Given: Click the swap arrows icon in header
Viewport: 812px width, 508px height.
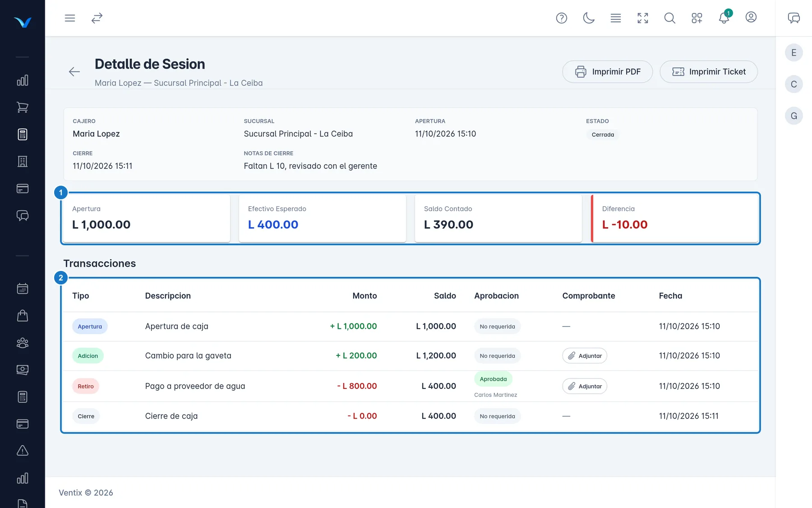Looking at the screenshot, I should tap(97, 18).
